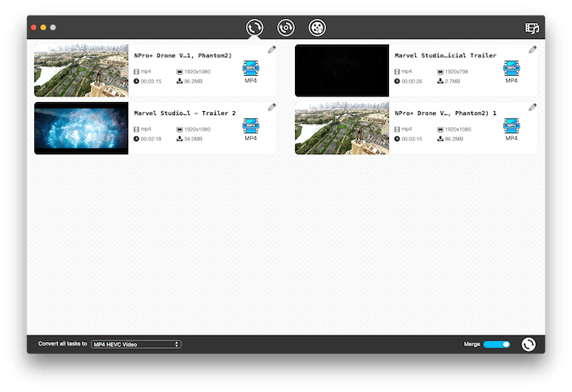This screenshot has height=392, width=572.
Task: Click the 34.0MB file size text
Action: click(x=193, y=139)
